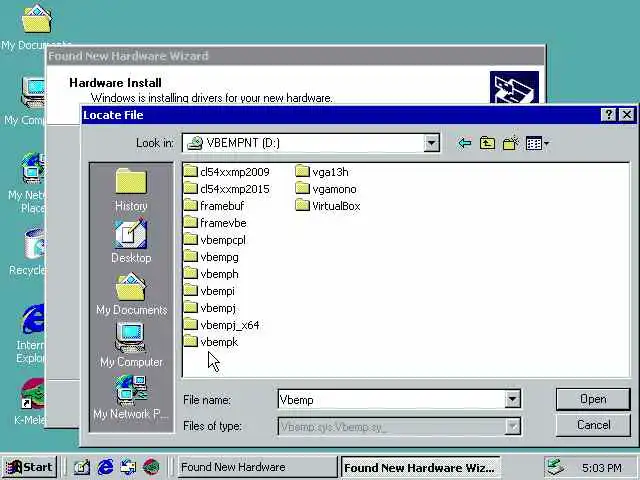
Task: Open the Start menu
Action: tap(29, 467)
